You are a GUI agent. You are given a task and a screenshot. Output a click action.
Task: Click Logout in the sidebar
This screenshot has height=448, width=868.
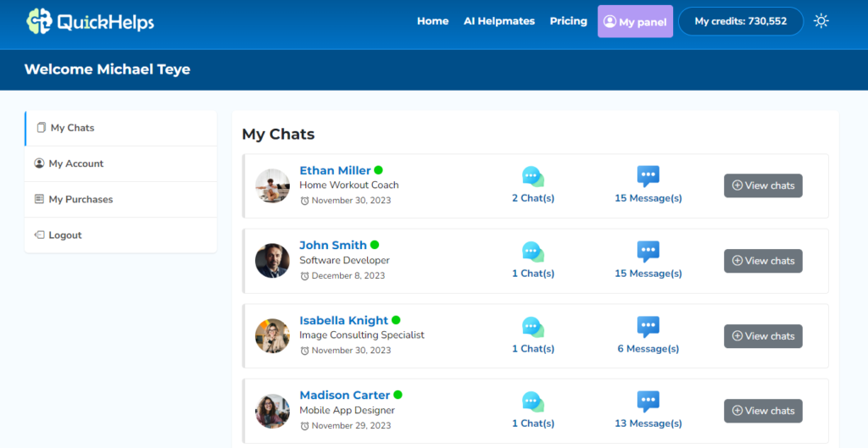(x=120, y=235)
